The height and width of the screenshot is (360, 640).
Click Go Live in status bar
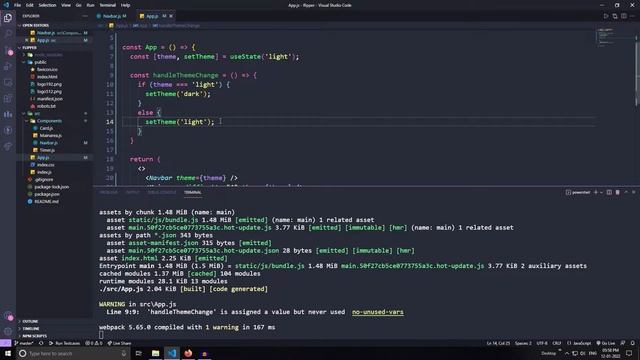point(606,343)
